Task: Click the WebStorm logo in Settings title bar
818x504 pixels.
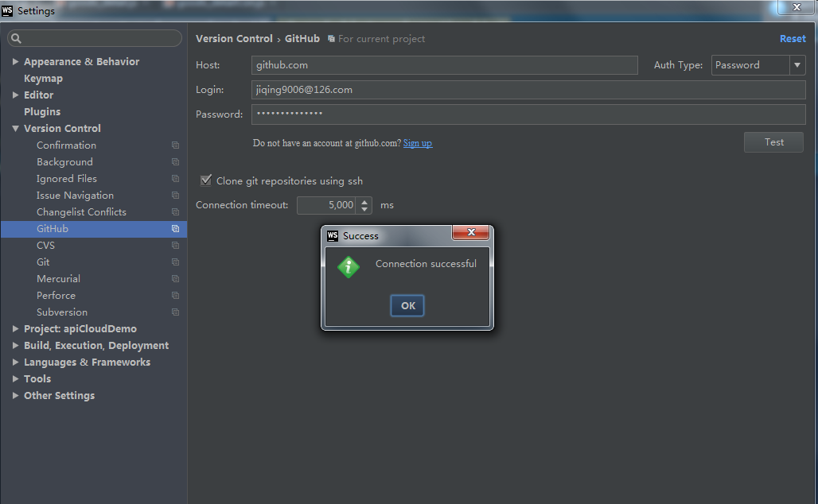Action: (x=7, y=10)
